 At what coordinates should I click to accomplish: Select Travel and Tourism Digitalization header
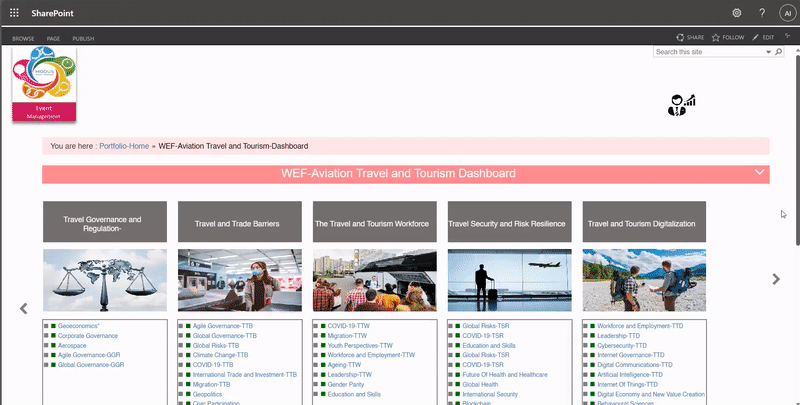coord(644,221)
